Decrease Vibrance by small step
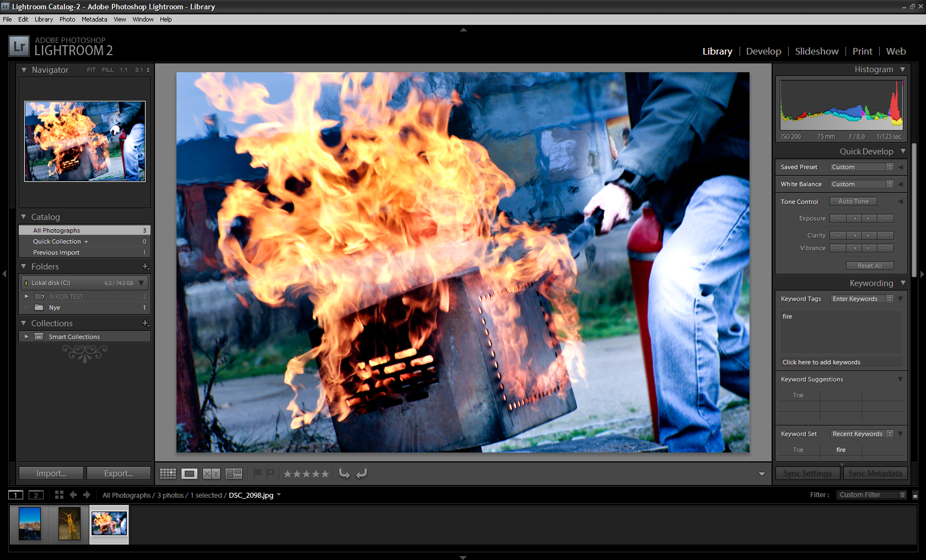Screen dimensions: 926x560 (854, 248)
